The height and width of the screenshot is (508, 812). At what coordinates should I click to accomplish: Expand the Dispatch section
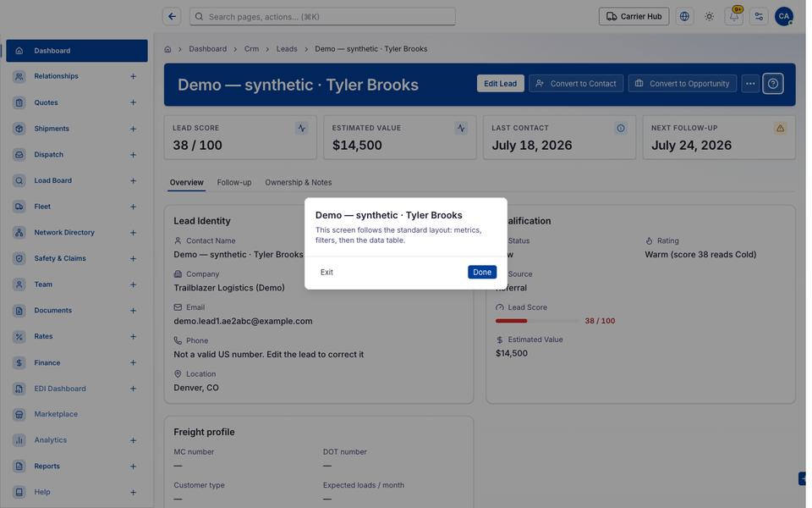[133, 155]
